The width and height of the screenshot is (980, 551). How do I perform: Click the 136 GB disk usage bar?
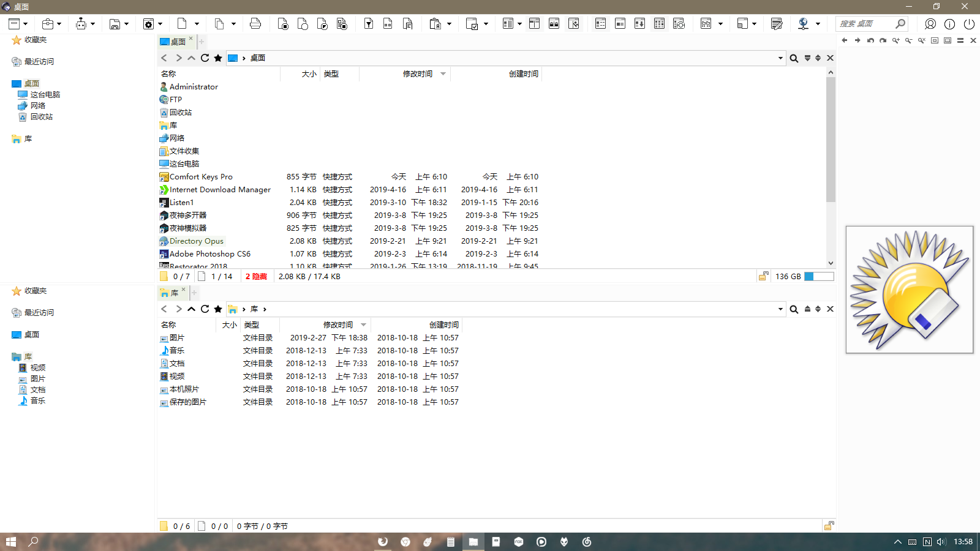pyautogui.click(x=818, y=277)
